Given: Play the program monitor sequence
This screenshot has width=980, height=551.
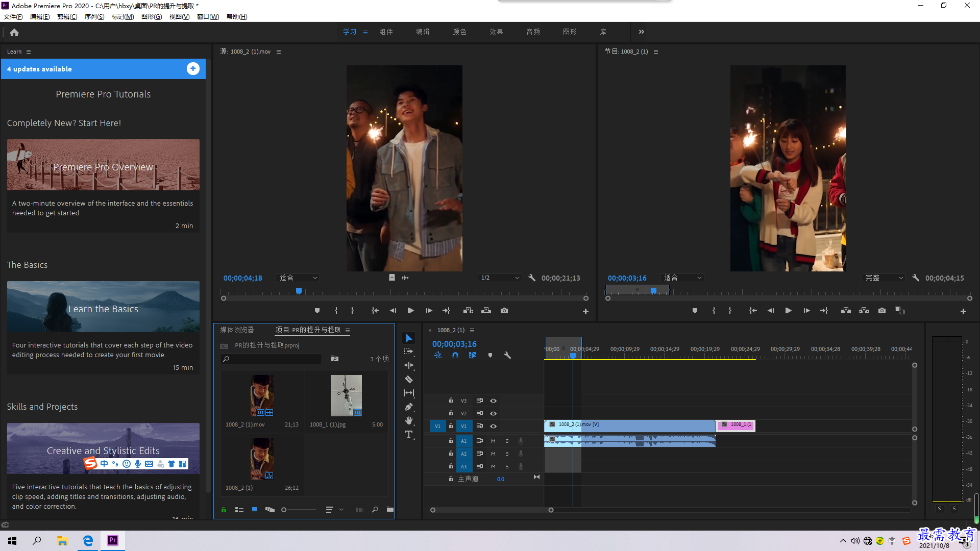Looking at the screenshot, I should tap(789, 311).
